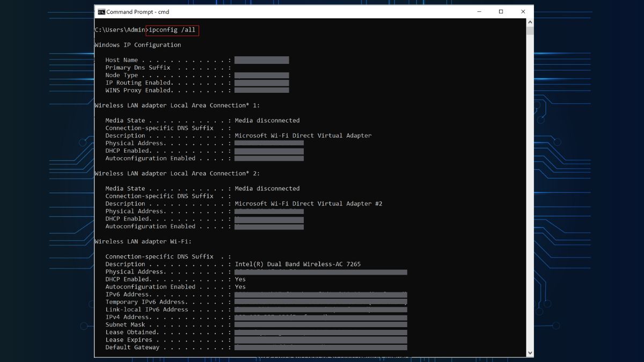Click the 'Temporary IPv6 Address' label
The image size is (644, 362).
coord(145,302)
